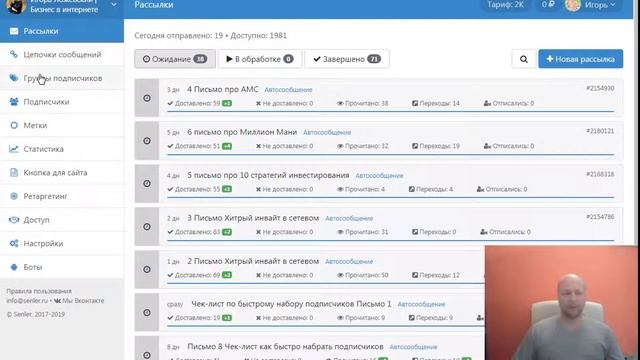This screenshot has height=360, width=640.
Task: Open Чек-лист по быстрому набору подписчиков Письмо 1
Action: (x=291, y=304)
